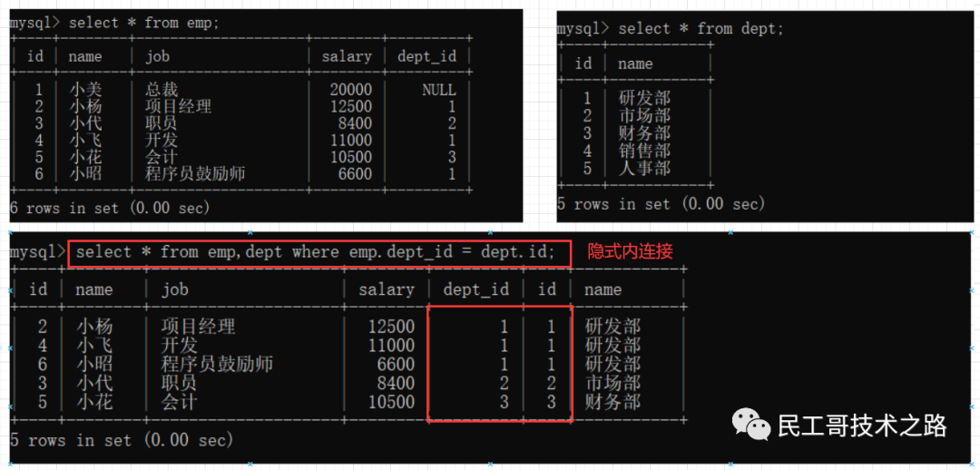Viewport: 980px width, 470px height.
Task: Click "小飞" in the join result
Action: coord(95,345)
